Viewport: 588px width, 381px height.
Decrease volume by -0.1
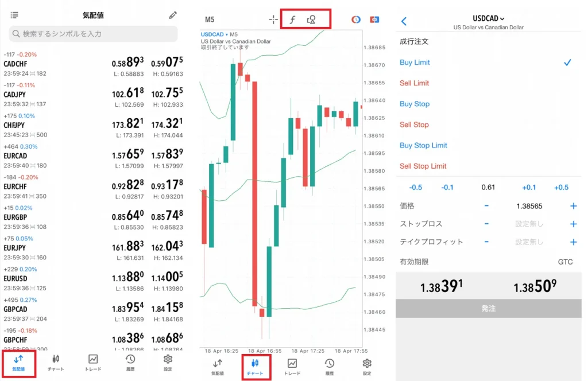tap(447, 187)
